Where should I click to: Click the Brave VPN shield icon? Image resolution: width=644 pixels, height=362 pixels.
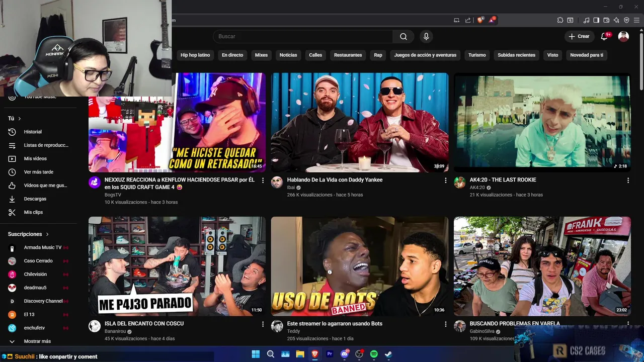pos(626,20)
